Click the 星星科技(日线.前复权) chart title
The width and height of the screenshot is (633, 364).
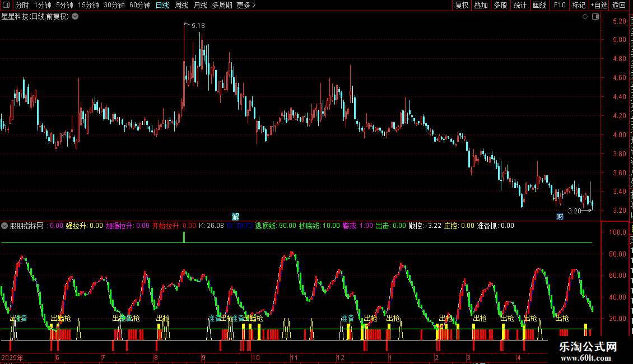[35, 17]
